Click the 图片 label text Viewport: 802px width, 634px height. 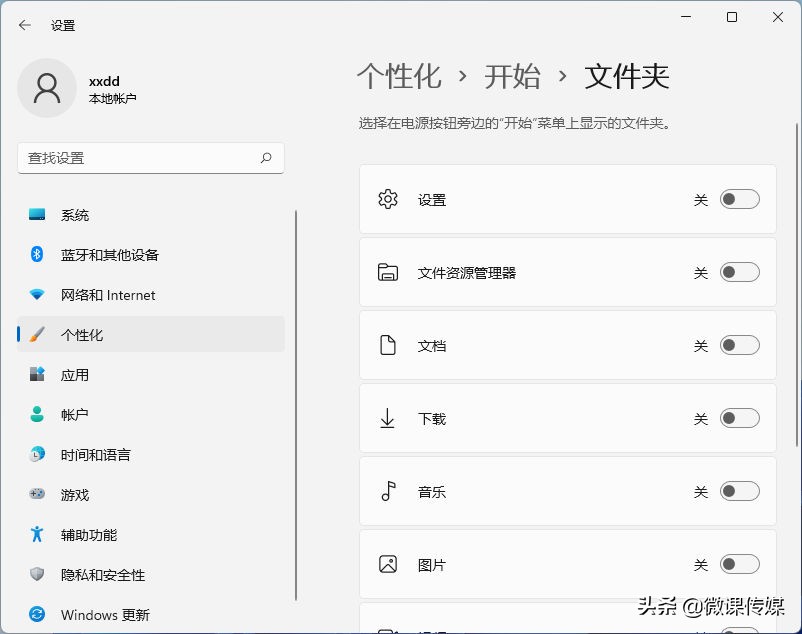point(432,565)
